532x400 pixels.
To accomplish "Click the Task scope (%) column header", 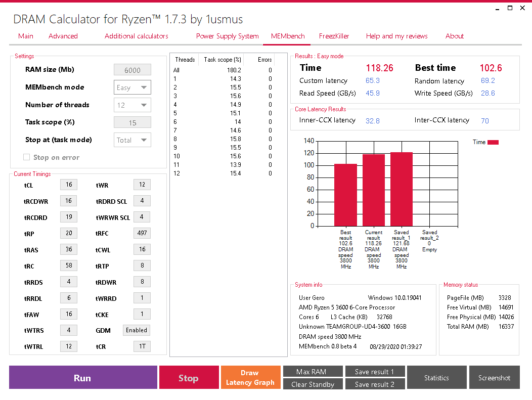I will [x=223, y=60].
